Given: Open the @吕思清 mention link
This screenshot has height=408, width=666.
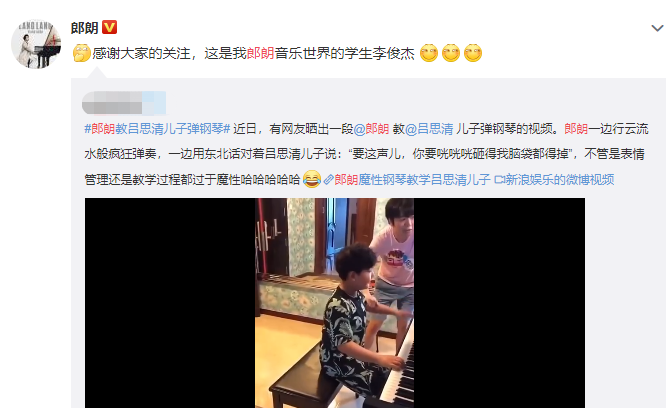Looking at the screenshot, I should [429, 129].
